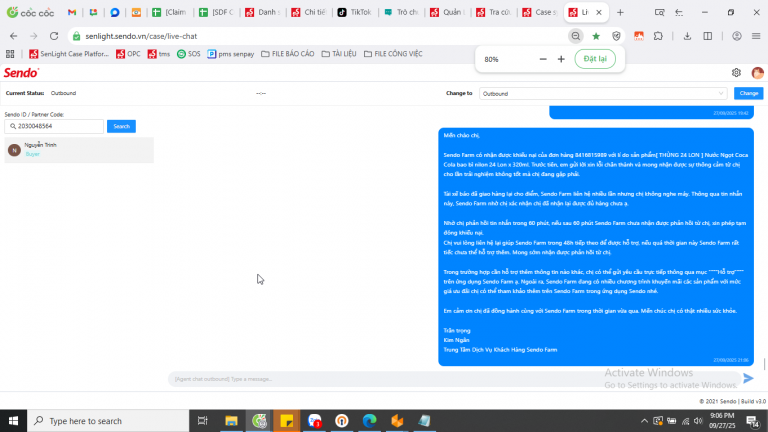Decrease page zoom with minus button

click(543, 59)
